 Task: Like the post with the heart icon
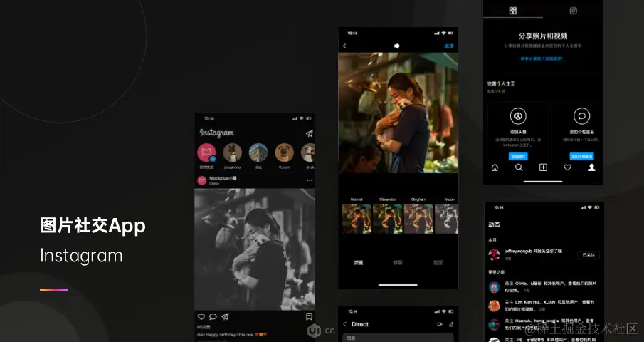(x=201, y=316)
